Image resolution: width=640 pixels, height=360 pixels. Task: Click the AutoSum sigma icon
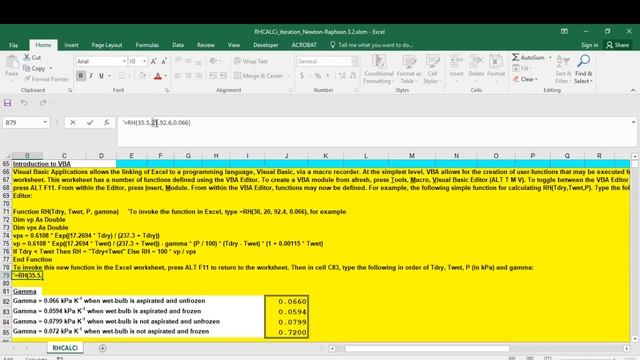tap(516, 58)
